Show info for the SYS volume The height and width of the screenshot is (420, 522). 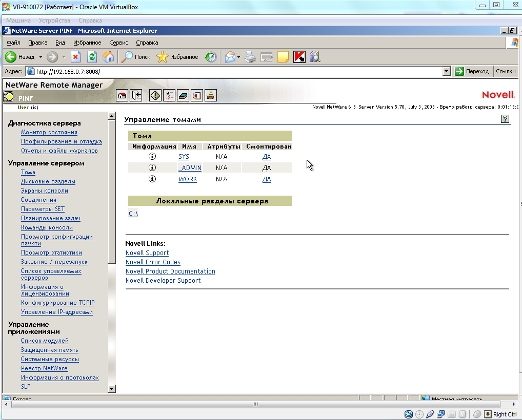(152, 156)
